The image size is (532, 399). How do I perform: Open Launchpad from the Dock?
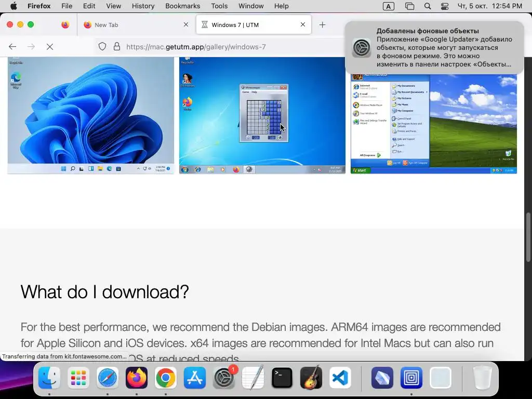(78, 378)
